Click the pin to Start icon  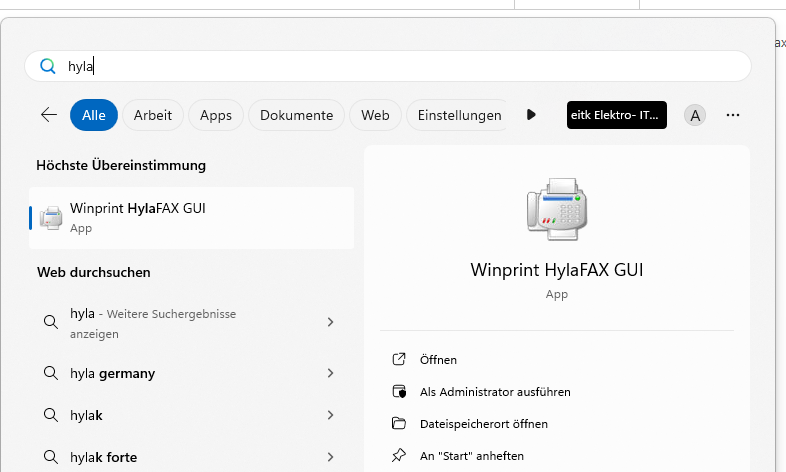(x=399, y=455)
